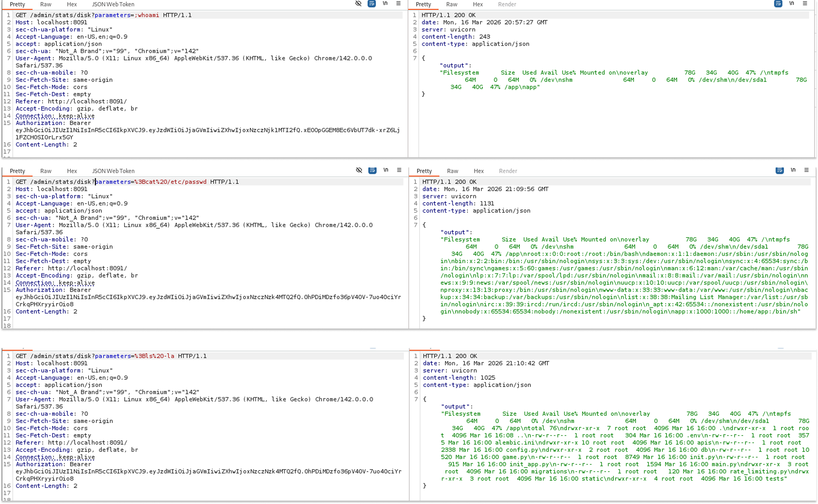Open the Render tab in the second response pane
818x504 pixels.
[x=508, y=171]
